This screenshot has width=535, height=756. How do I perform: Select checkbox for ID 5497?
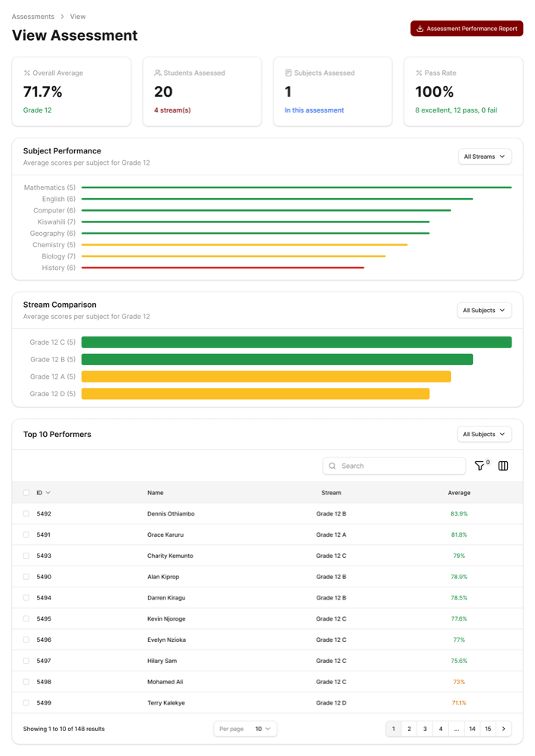click(x=26, y=661)
